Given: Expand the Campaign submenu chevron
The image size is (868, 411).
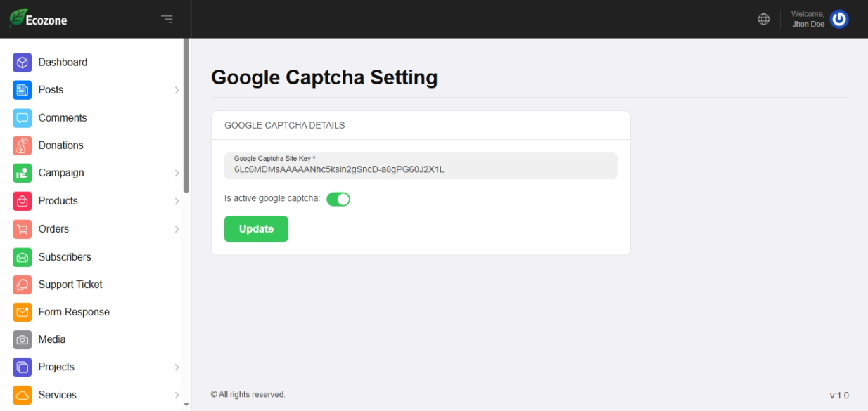Looking at the screenshot, I should (177, 173).
